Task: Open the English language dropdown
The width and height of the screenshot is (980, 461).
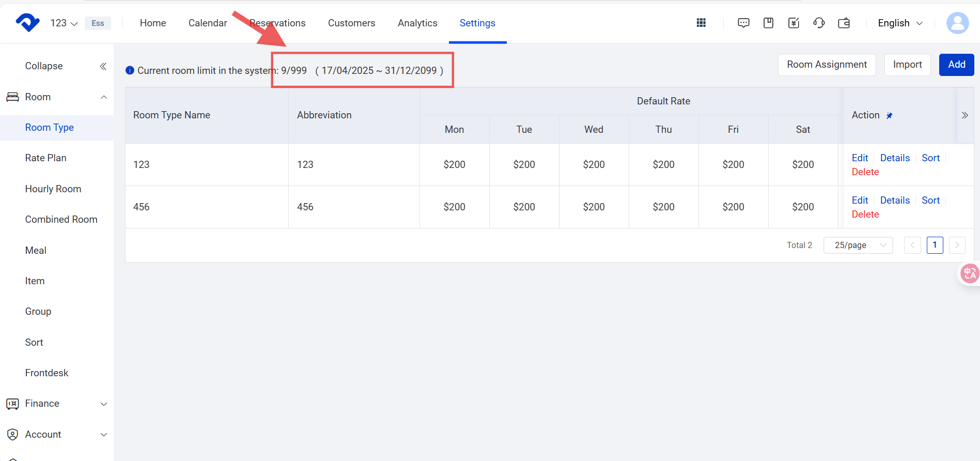Action: pyautogui.click(x=900, y=23)
